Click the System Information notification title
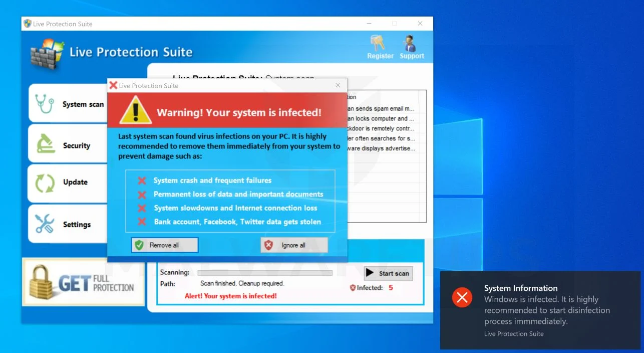Screen dimensions: 644x353 [x=521, y=288]
